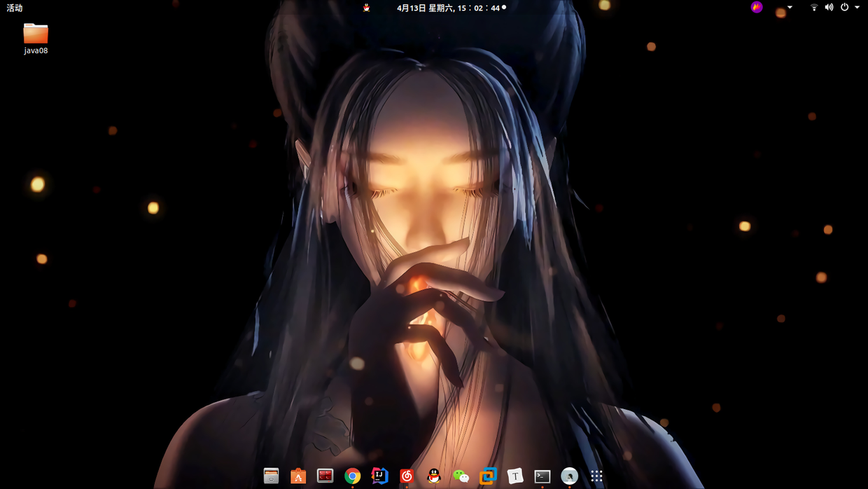Expand the system menu arrow beside power icon

(857, 7)
